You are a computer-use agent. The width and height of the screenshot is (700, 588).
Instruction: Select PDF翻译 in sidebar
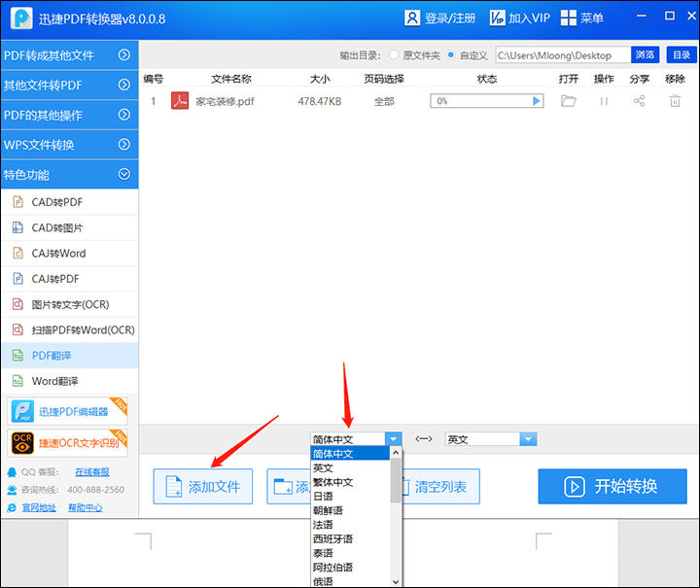click(x=70, y=356)
